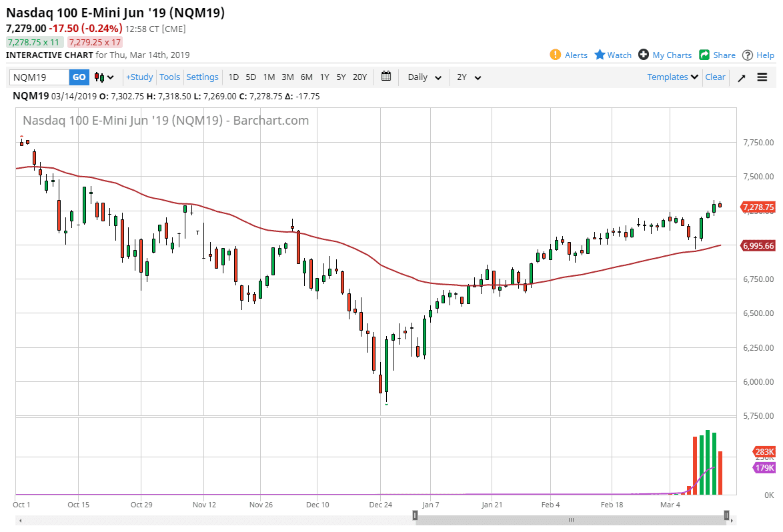
Task: Expand the 2Y period dropdown
Action: (468, 77)
